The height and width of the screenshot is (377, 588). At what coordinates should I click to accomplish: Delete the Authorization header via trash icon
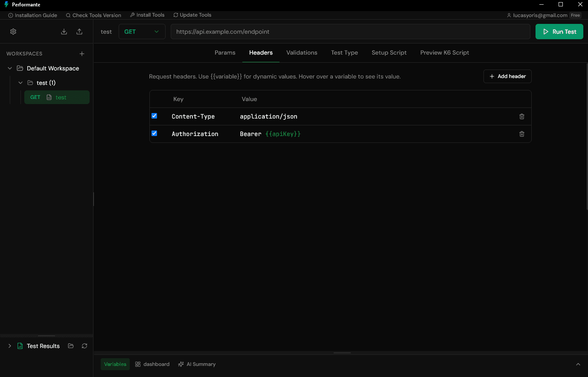click(521, 134)
